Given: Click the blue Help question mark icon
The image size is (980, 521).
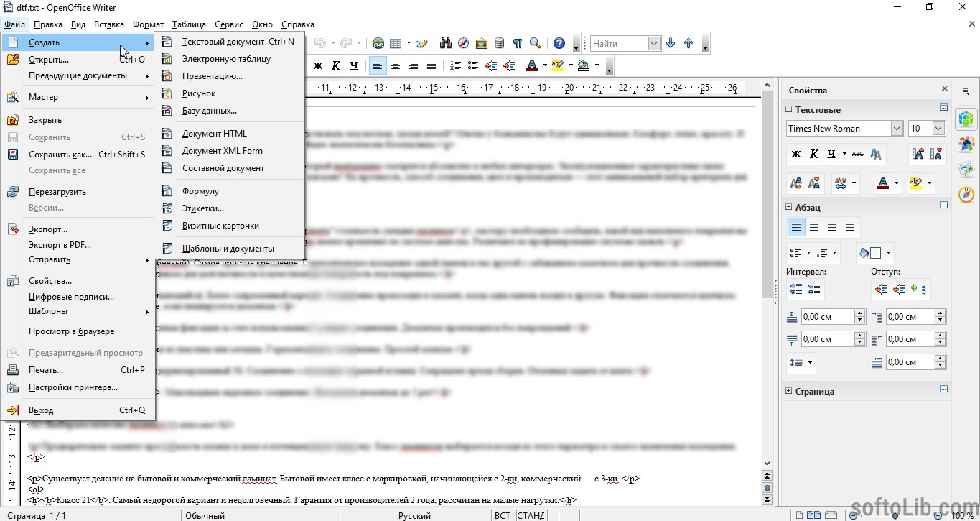Looking at the screenshot, I should coord(559,43).
